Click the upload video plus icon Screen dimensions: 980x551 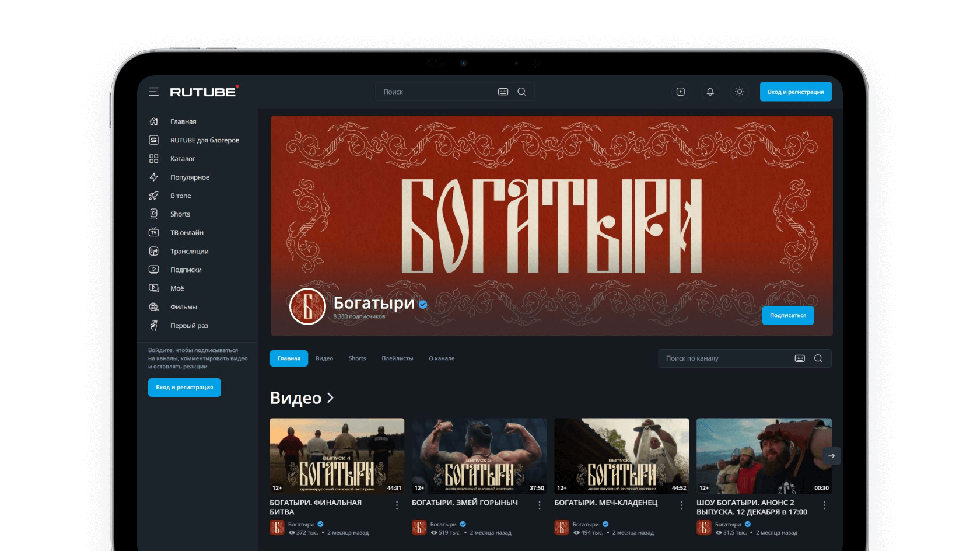[x=680, y=92]
